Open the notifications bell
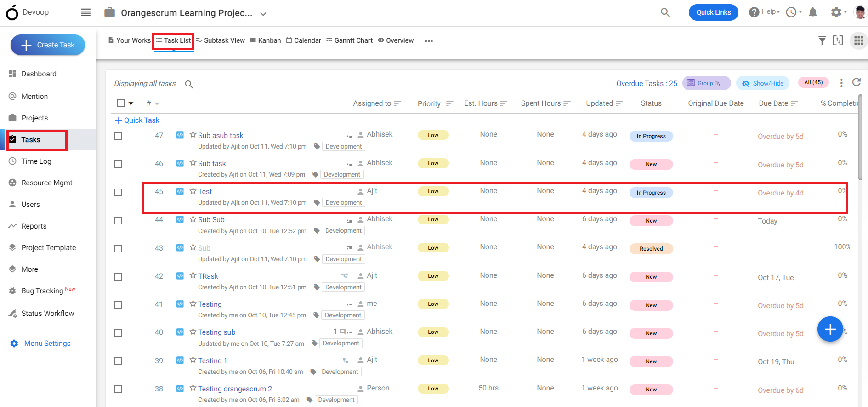 813,12
